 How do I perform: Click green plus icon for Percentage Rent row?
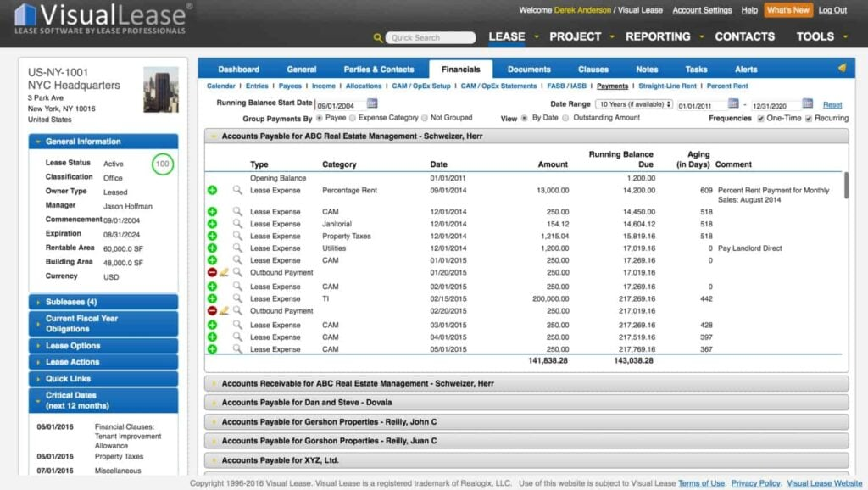212,190
